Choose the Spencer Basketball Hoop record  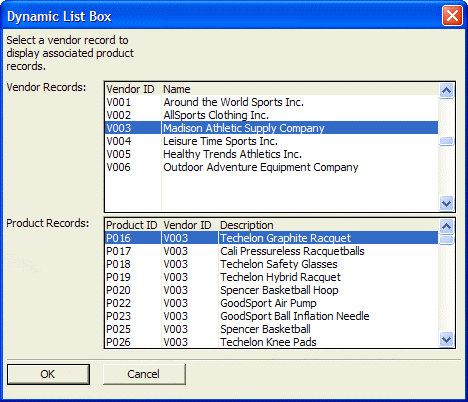coord(271,290)
